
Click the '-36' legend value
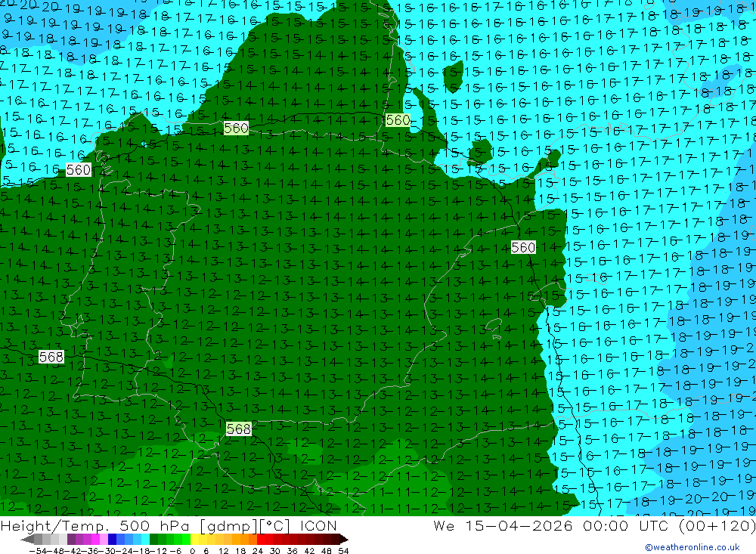91,551
